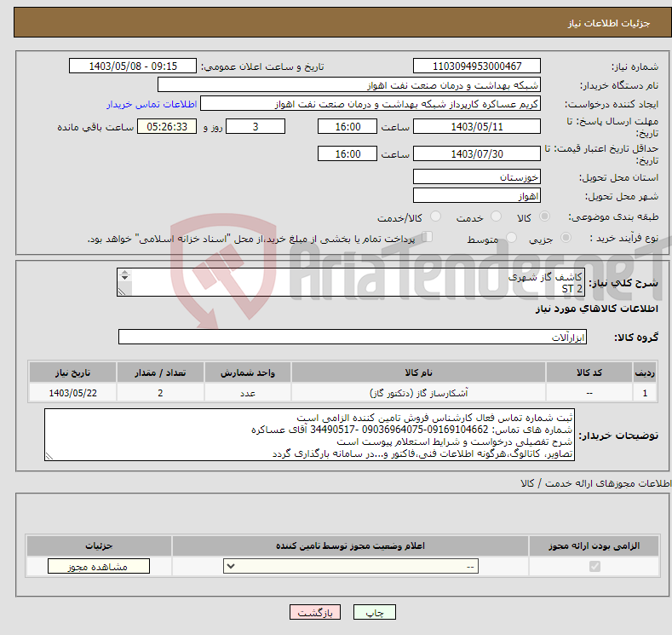Click the price validity date 1403/07/30

(477, 153)
